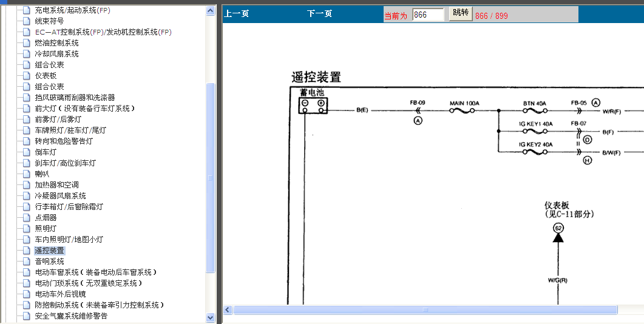This screenshot has height=324, width=644.
Task: Click diagram horizontal scroll-left arrow
Action: [228, 309]
